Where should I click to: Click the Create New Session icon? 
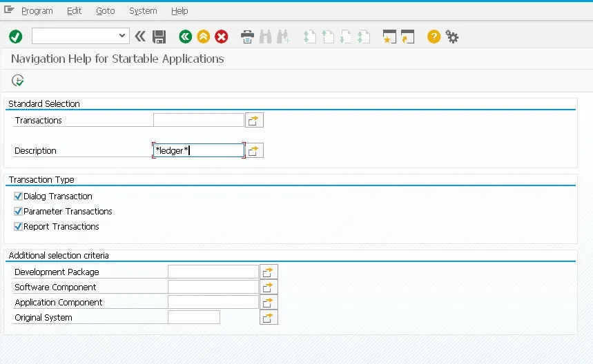[x=389, y=37]
